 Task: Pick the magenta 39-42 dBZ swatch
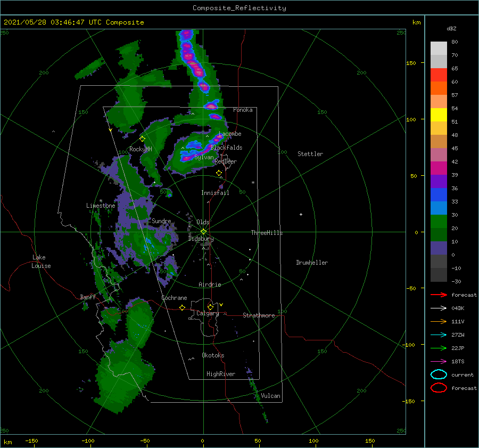tap(439, 168)
